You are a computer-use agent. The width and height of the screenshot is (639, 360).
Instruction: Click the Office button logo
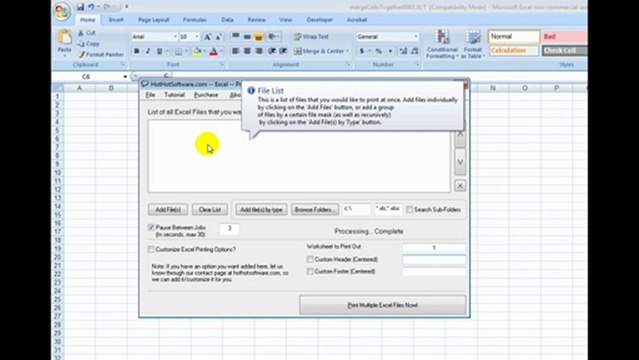coord(62,11)
